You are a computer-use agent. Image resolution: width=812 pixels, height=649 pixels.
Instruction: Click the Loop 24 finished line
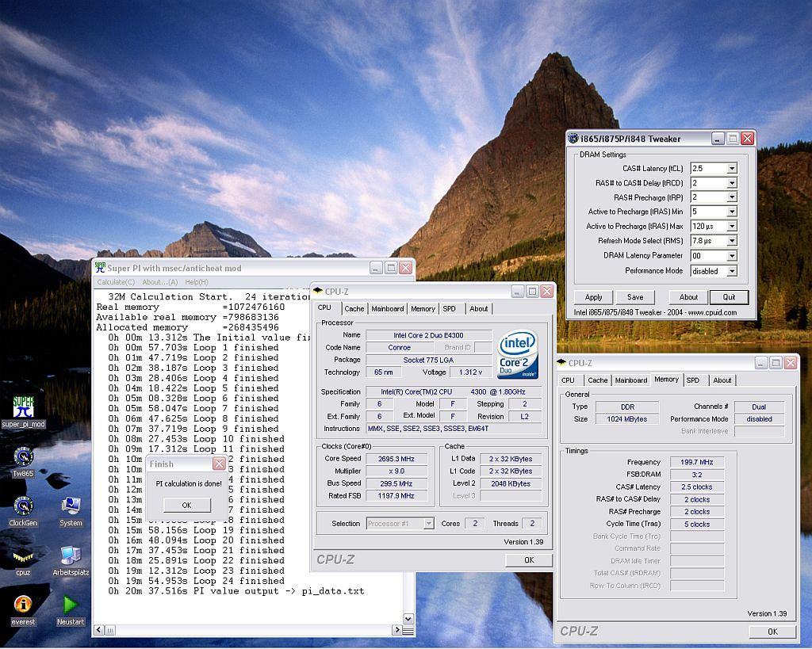point(197,581)
